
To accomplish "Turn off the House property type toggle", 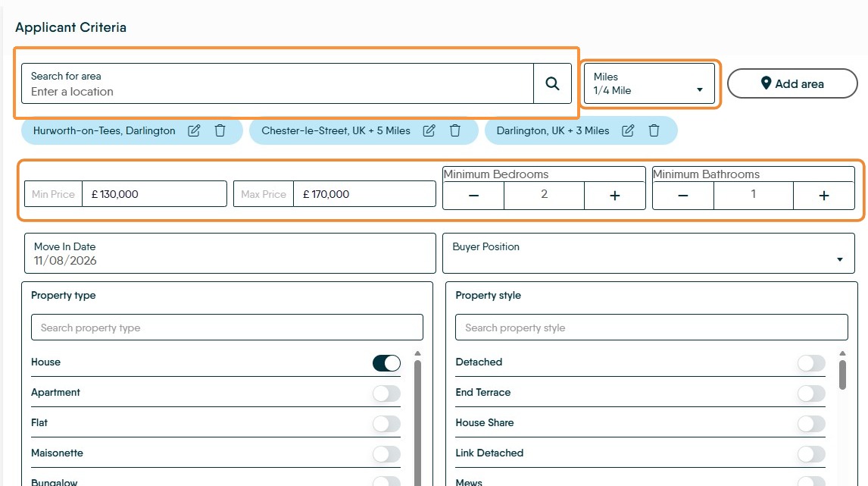I will click(x=386, y=363).
